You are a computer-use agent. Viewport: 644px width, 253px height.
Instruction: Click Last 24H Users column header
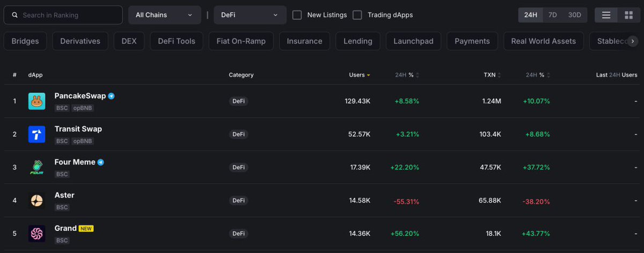617,75
